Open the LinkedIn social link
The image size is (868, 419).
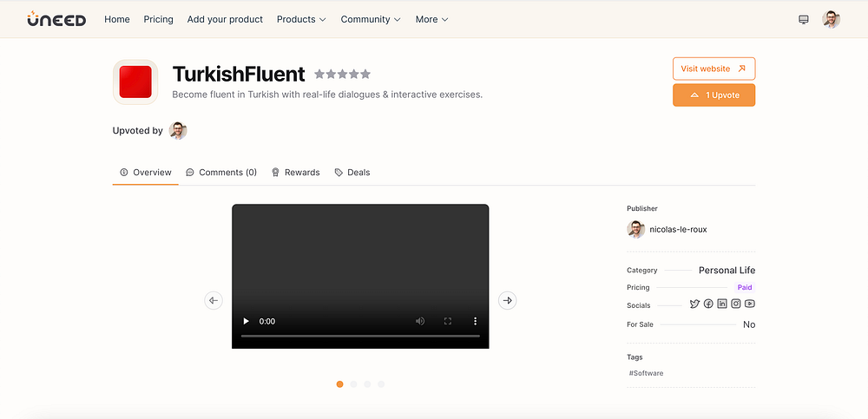pyautogui.click(x=722, y=304)
